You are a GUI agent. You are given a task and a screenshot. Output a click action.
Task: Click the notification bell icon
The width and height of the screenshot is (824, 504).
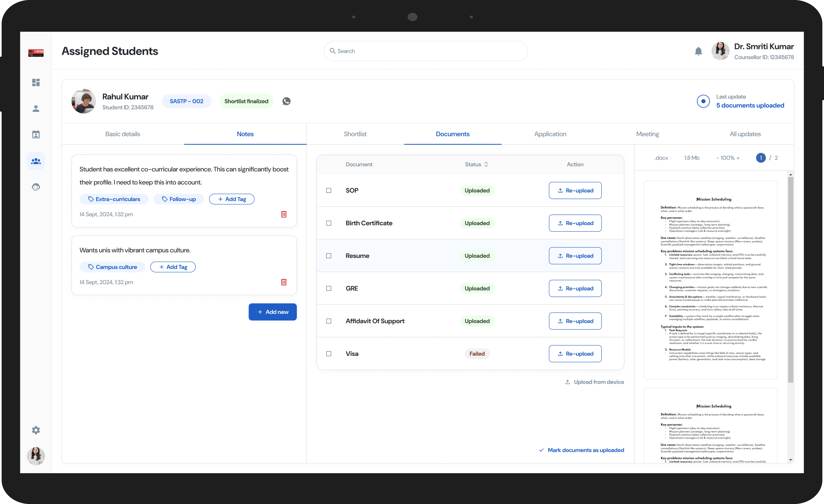(x=698, y=51)
